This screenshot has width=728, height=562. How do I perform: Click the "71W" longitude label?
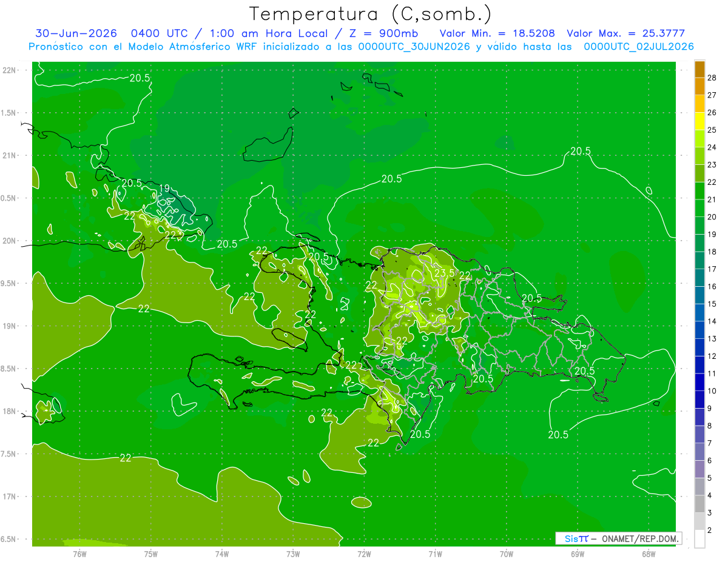point(435,554)
